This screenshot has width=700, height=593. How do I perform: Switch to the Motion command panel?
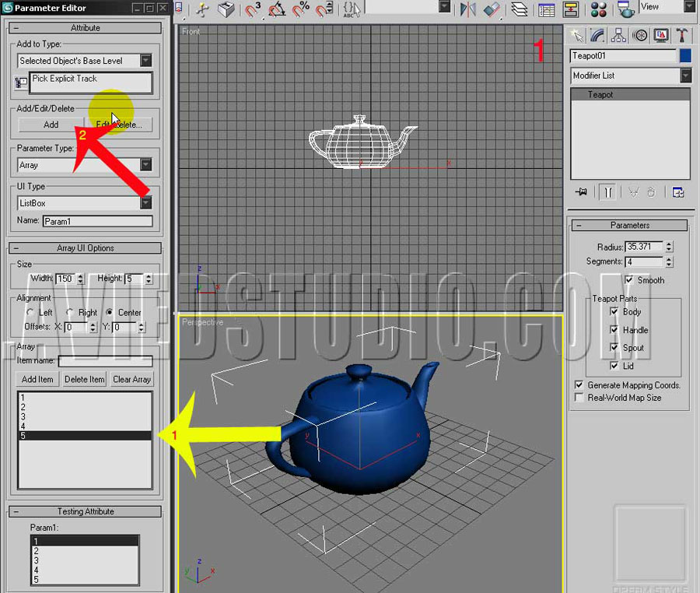(x=640, y=35)
